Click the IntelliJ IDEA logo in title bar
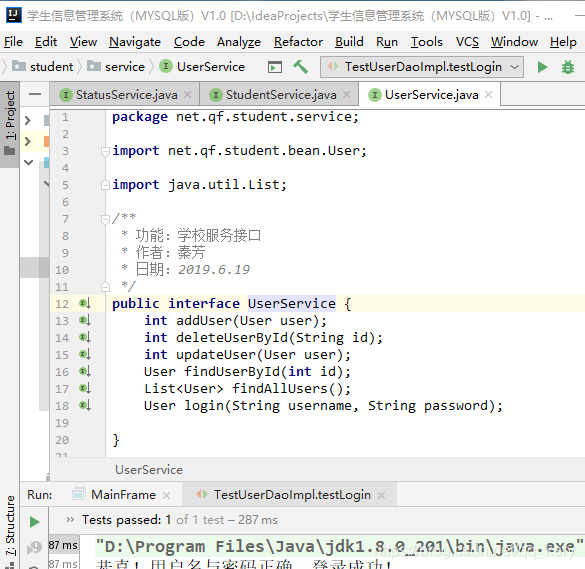585x569 pixels. point(14,15)
